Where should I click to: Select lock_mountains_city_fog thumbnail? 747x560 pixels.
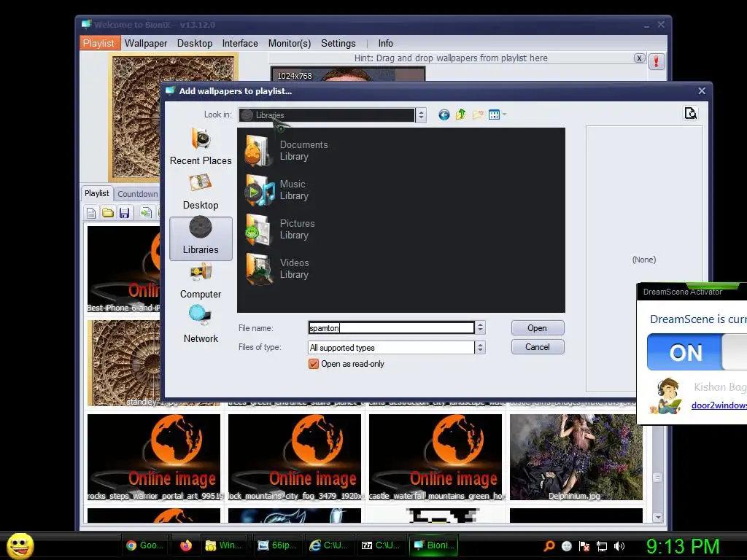point(295,457)
